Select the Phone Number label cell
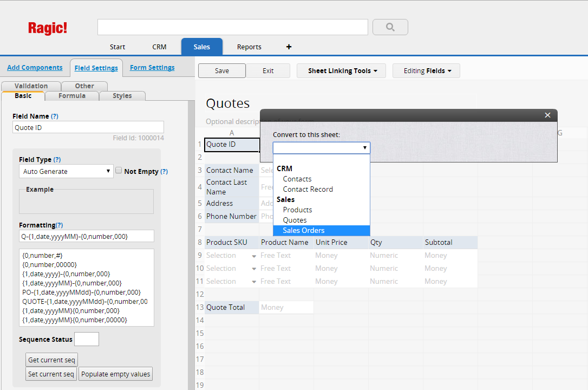Image resolution: width=588 pixels, height=390 pixels. [x=232, y=216]
